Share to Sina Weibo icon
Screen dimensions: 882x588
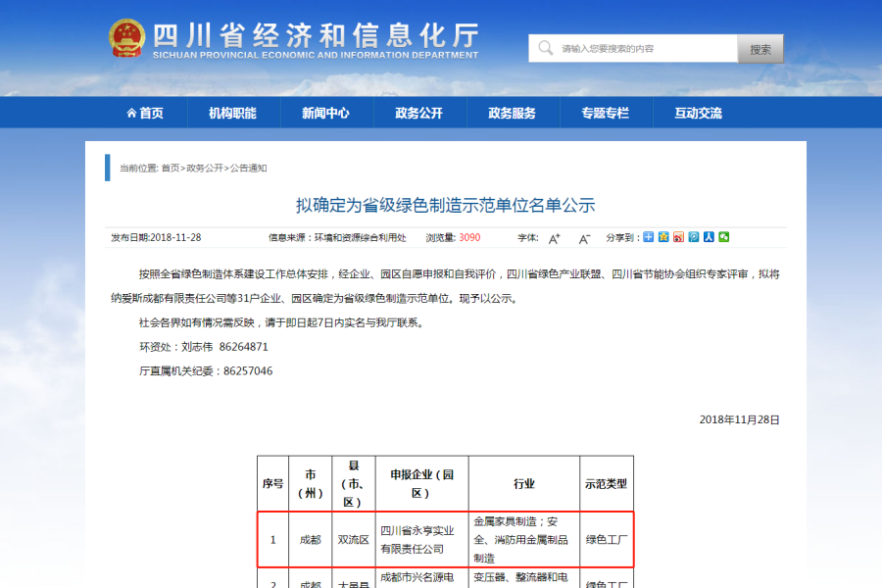pyautogui.click(x=678, y=237)
